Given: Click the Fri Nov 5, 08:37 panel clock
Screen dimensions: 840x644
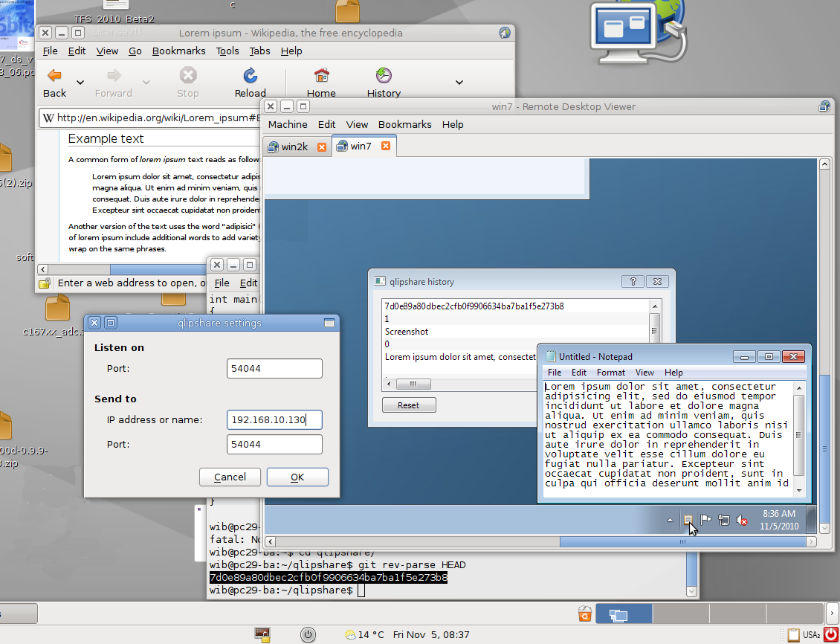Looking at the screenshot, I should (x=431, y=635).
